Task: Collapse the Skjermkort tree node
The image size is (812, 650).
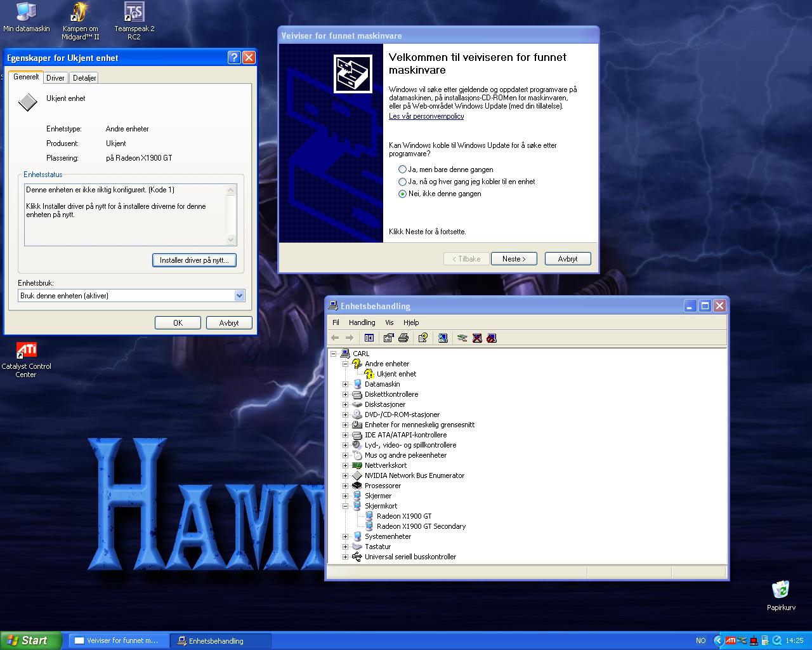Action: pyautogui.click(x=346, y=506)
